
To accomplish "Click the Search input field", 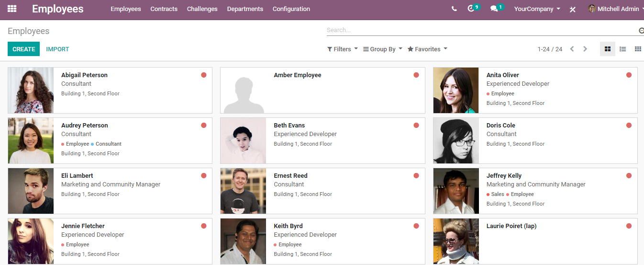I will pyautogui.click(x=482, y=30).
